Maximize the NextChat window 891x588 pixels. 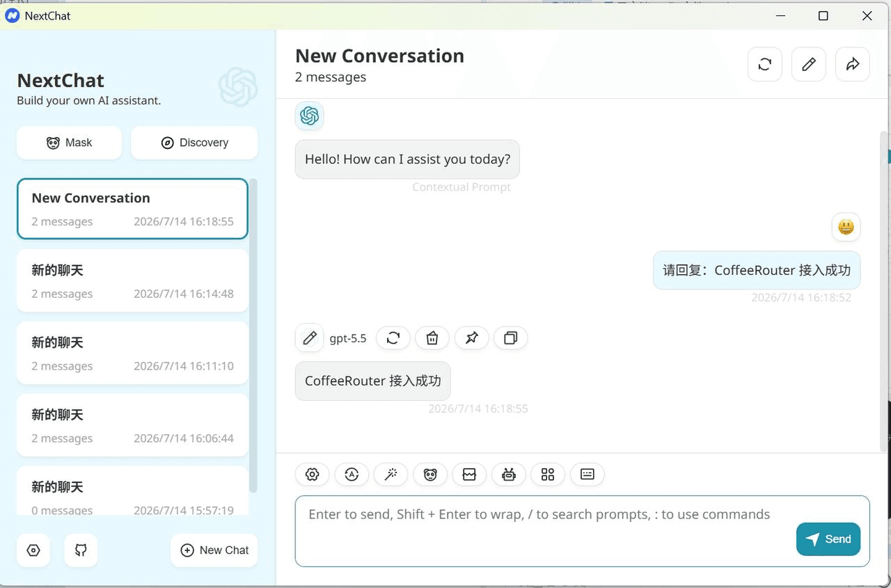pos(823,15)
